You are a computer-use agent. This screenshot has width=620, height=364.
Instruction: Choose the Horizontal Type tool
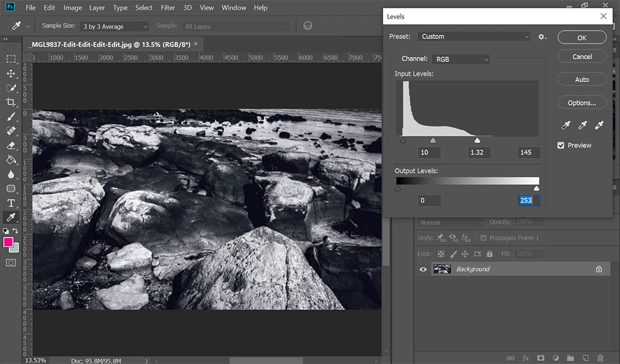(x=11, y=203)
